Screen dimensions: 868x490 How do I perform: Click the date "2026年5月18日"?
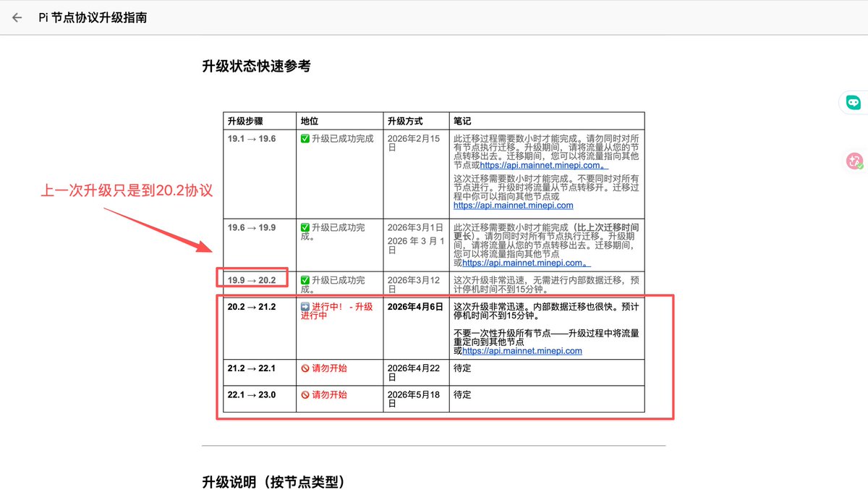[x=414, y=399]
